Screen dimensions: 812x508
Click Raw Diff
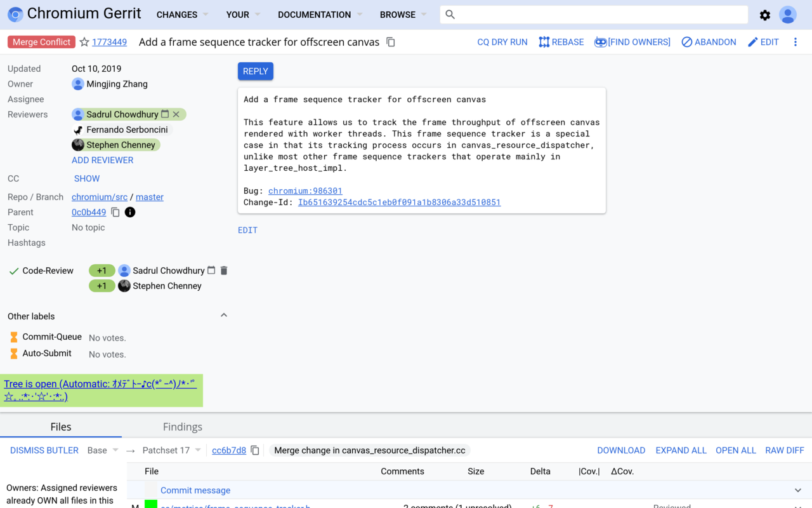tap(785, 450)
